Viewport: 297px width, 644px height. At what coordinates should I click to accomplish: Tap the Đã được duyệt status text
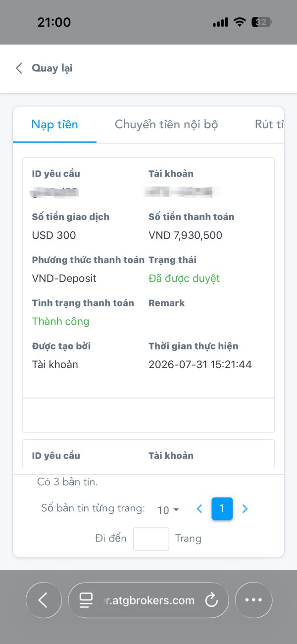click(184, 278)
